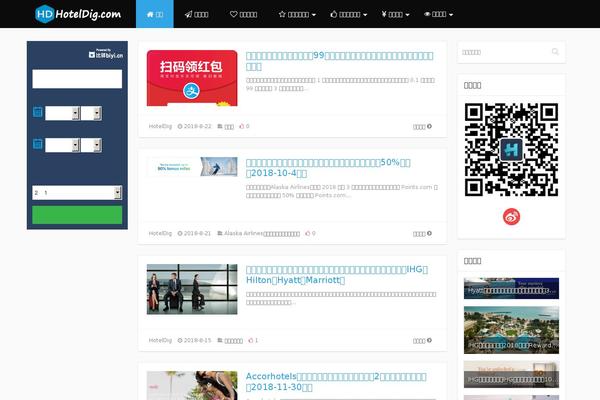Click the first calendar icon in hotel widget
This screenshot has width=600, height=400.
pyautogui.click(x=38, y=112)
